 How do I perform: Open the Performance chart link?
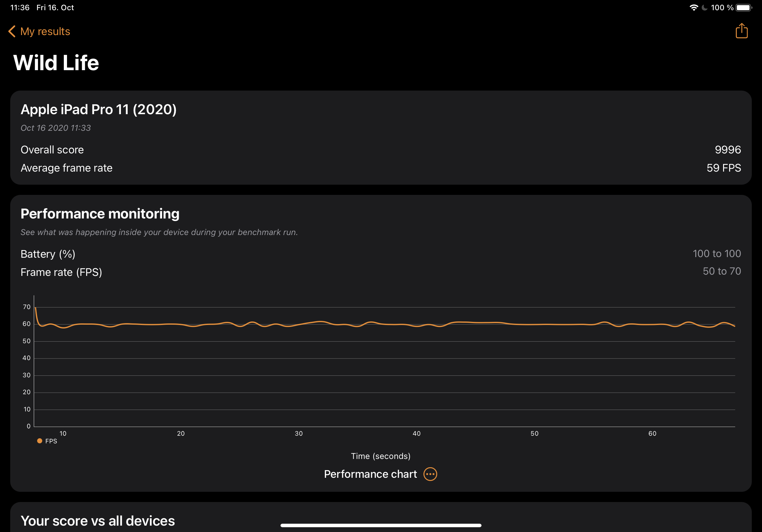[370, 474]
